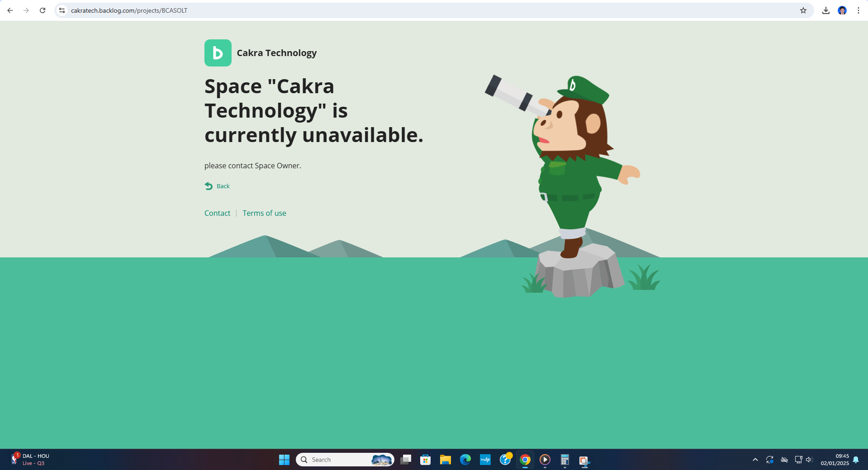Open File Explorer from the taskbar

click(446, 460)
